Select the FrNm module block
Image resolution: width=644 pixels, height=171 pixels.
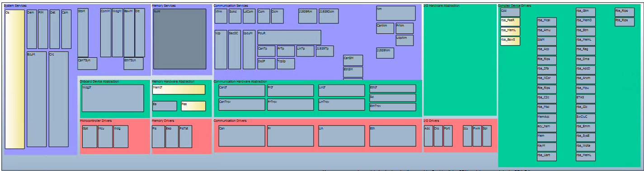coord(404,28)
